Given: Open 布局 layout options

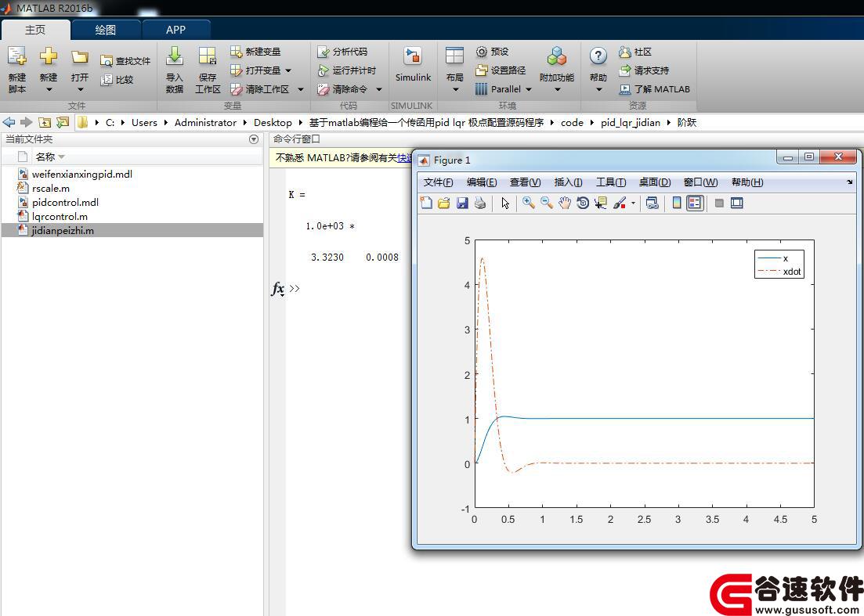Looking at the screenshot, I should pos(454,70).
